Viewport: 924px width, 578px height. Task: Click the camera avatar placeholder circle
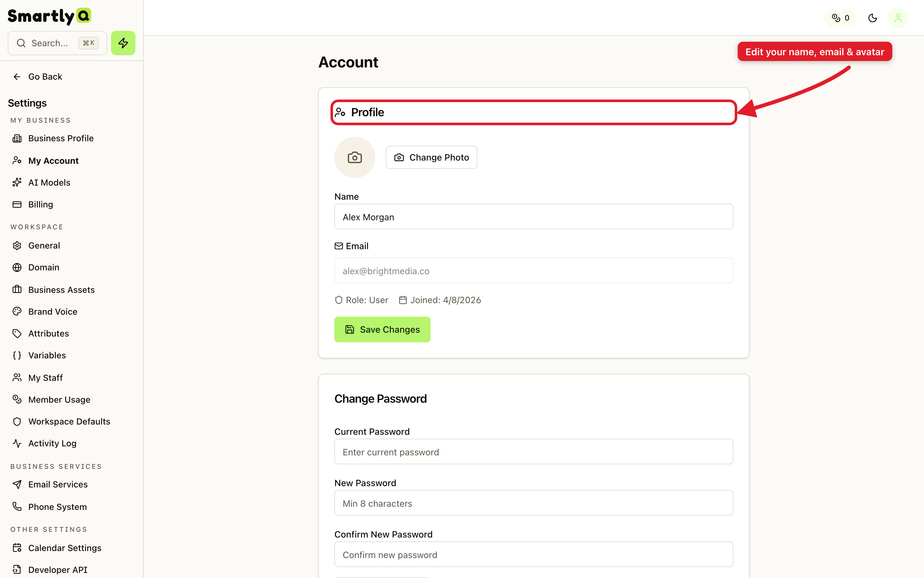(355, 157)
